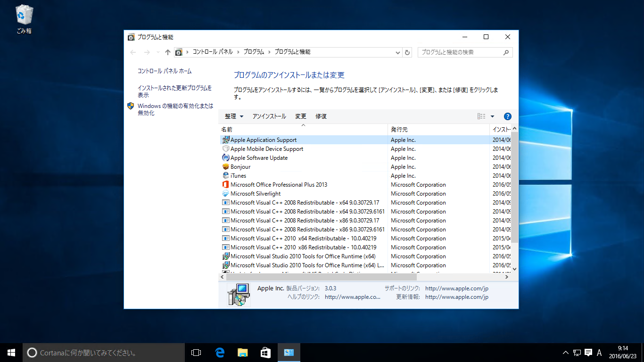Image resolution: width=644 pixels, height=362 pixels.
Task: Click the Apple Software Update icon
Action: pyautogui.click(x=226, y=157)
